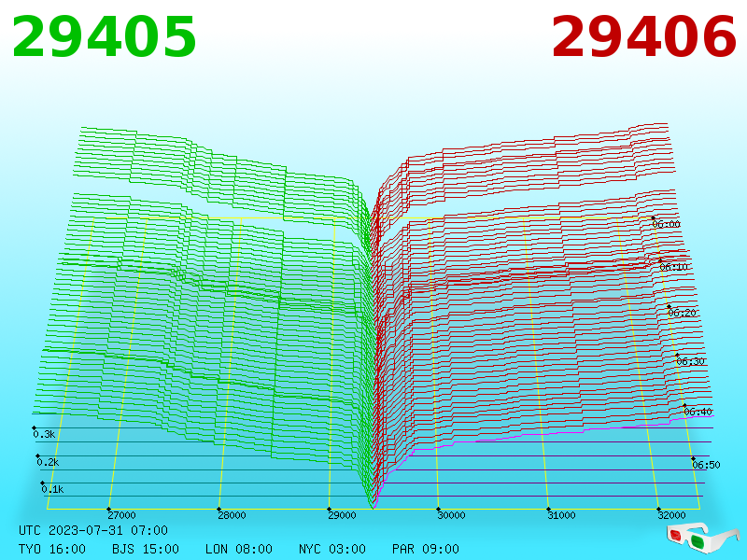Click the 0.1k depth axis label

click(x=52, y=489)
